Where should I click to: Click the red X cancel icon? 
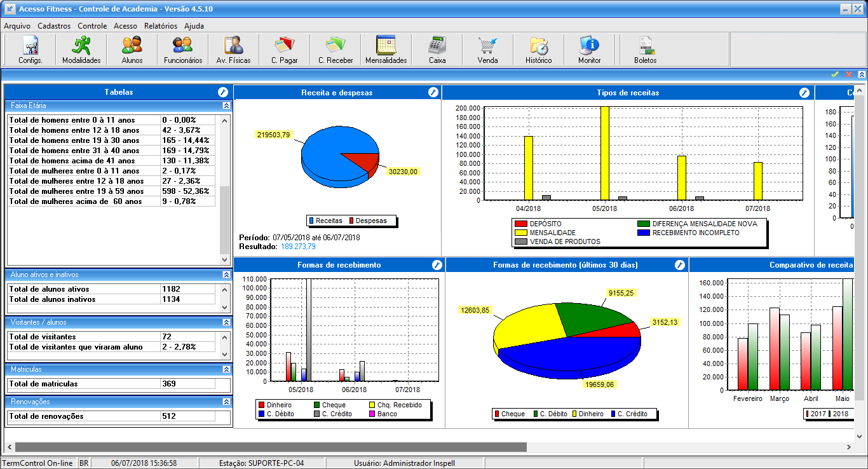[849, 74]
